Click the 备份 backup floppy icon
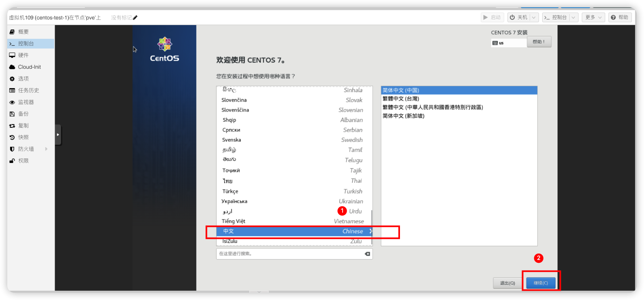This screenshot has width=644, height=300. [x=12, y=114]
